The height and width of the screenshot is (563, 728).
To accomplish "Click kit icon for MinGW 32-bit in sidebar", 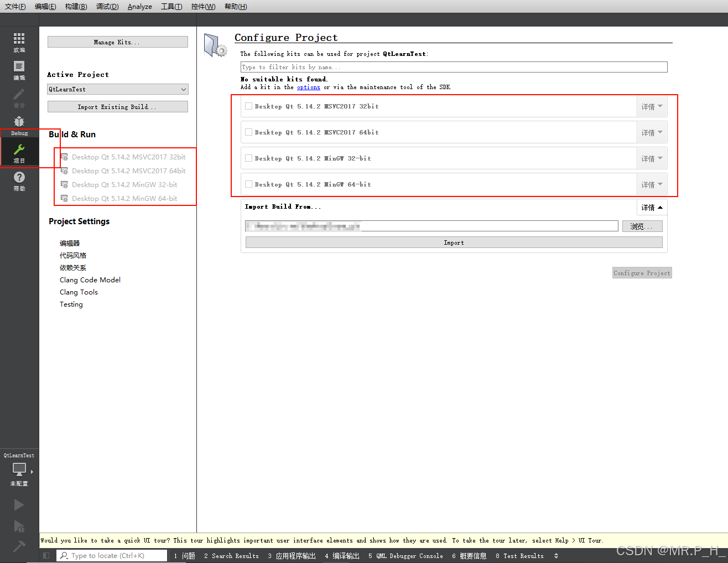I will pyautogui.click(x=64, y=185).
